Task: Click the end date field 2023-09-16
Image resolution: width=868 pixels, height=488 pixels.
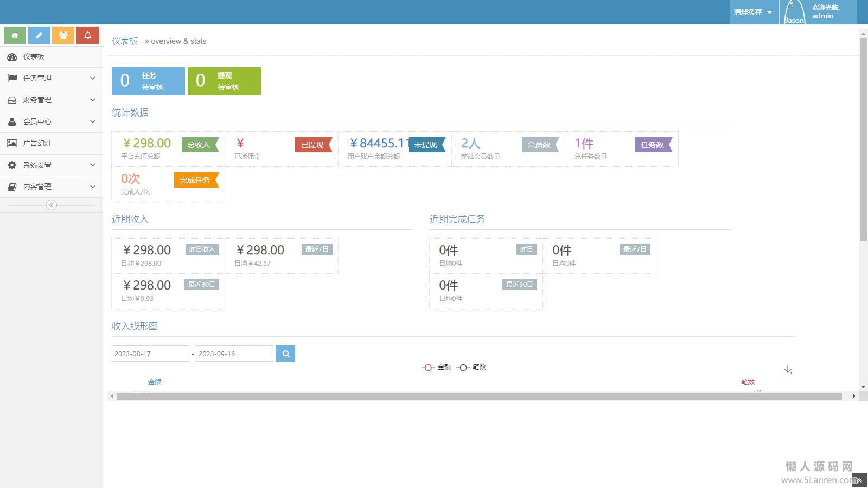Action: [x=234, y=354]
